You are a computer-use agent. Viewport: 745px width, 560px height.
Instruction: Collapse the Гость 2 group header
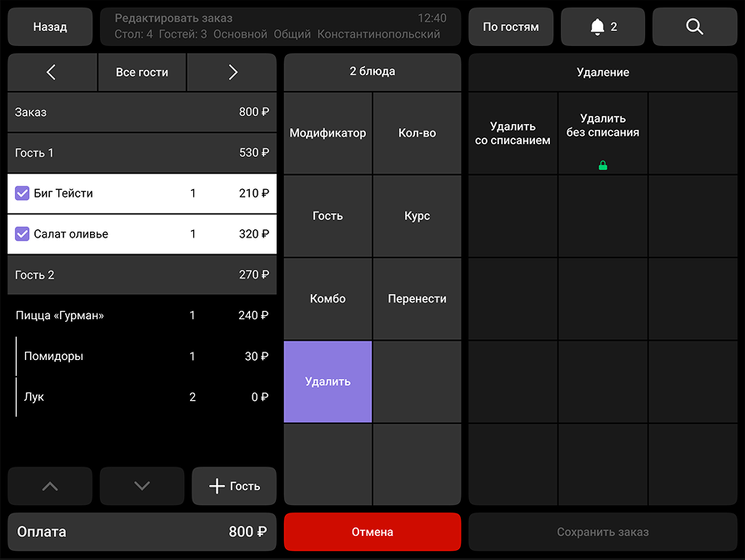[x=142, y=275]
